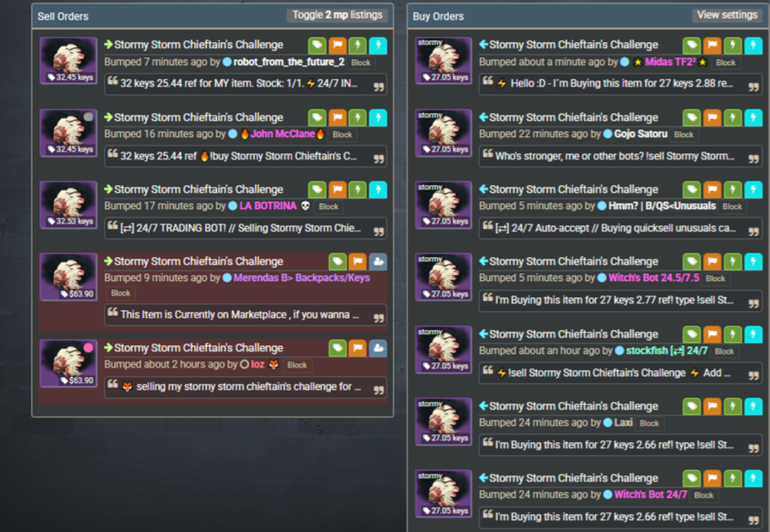Block user Laxi

649,423
